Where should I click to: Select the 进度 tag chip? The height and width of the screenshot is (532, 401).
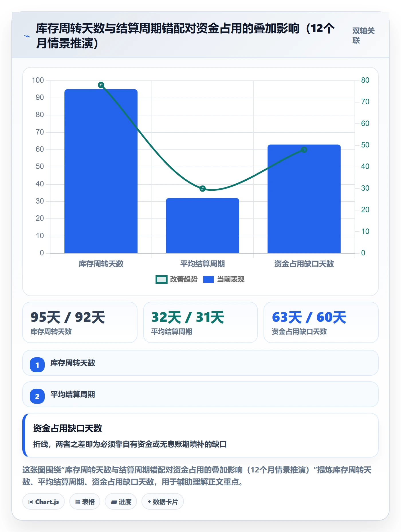pyautogui.click(x=121, y=502)
